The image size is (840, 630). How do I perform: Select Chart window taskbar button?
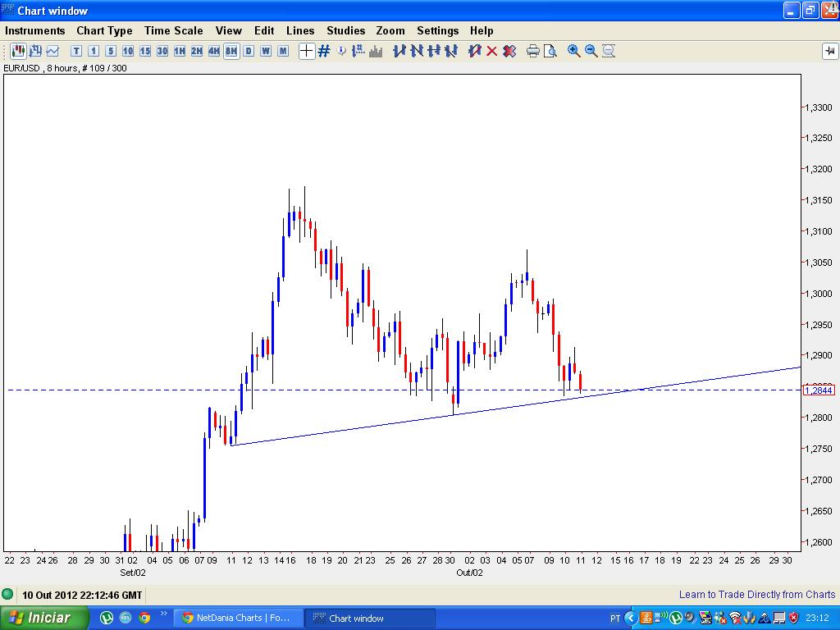(370, 619)
